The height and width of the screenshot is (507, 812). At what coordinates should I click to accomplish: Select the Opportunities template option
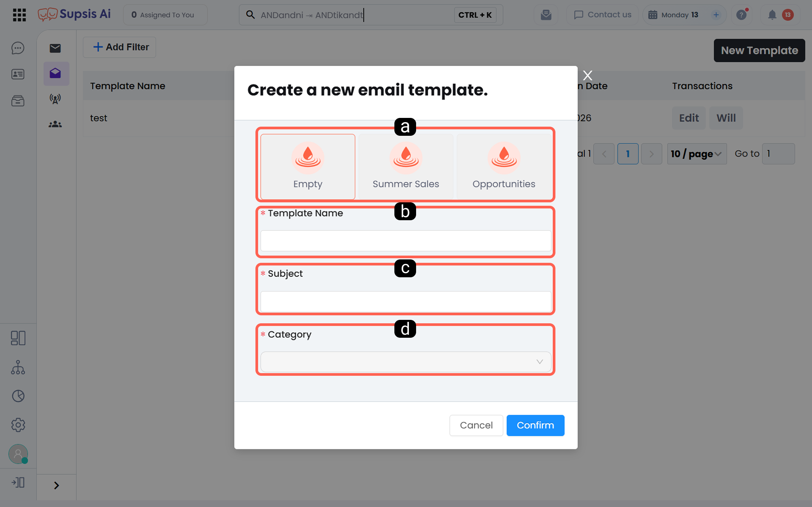(504, 167)
